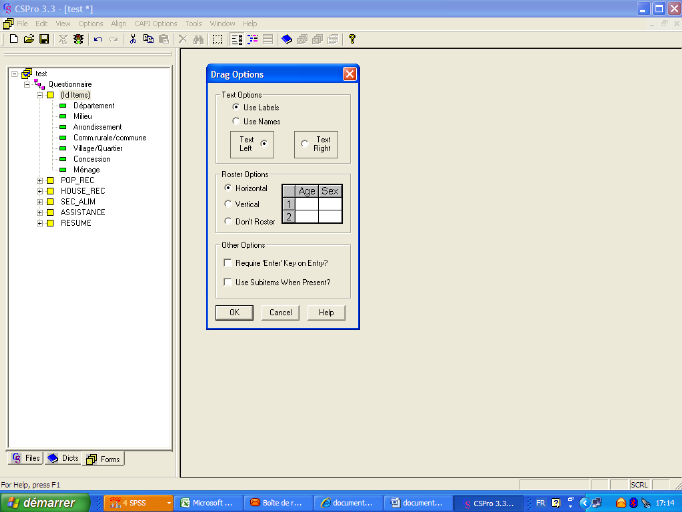This screenshot has height=512, width=682.
Task: Click the Run traffic light icon
Action: click(79, 39)
